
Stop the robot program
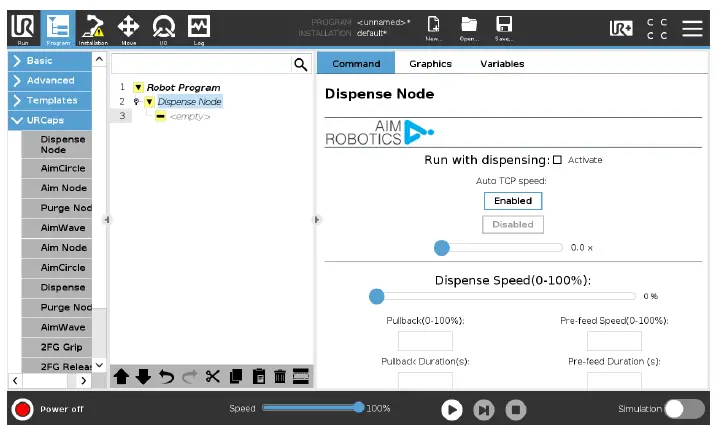(x=516, y=410)
